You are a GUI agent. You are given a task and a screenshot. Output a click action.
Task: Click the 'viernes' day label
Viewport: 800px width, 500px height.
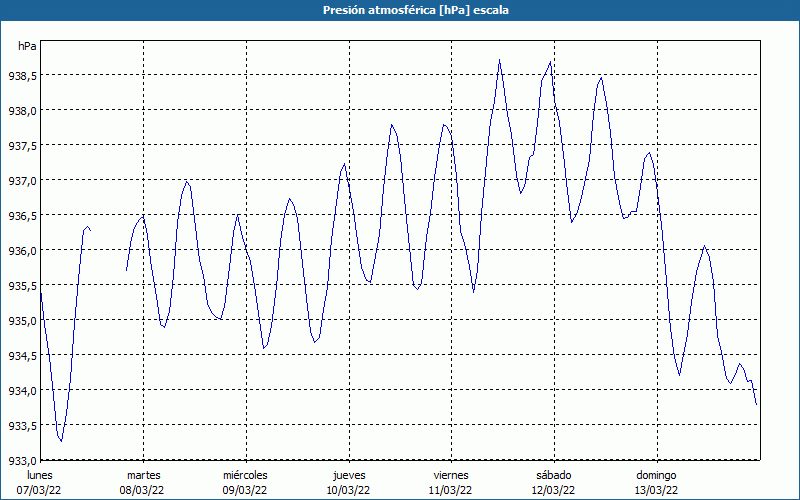(451, 475)
